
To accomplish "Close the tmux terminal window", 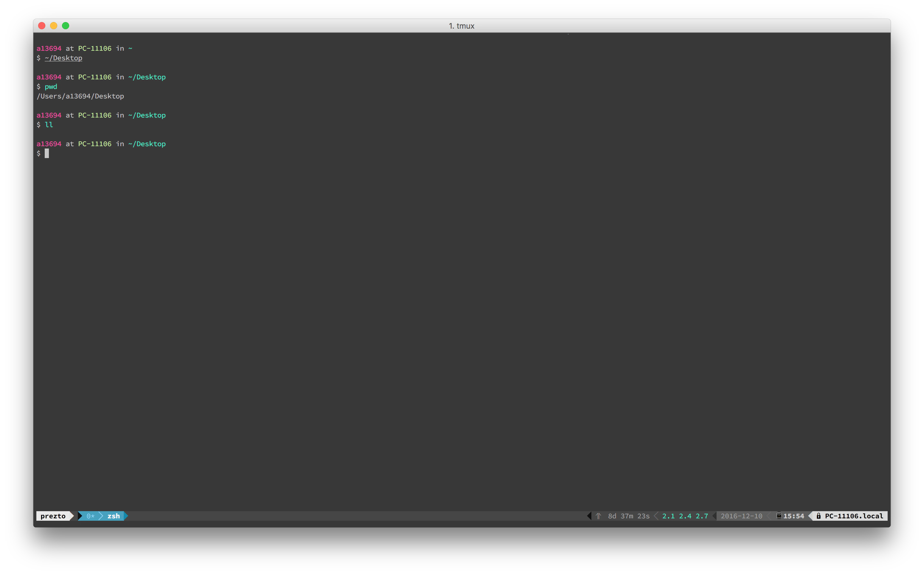I will (42, 25).
